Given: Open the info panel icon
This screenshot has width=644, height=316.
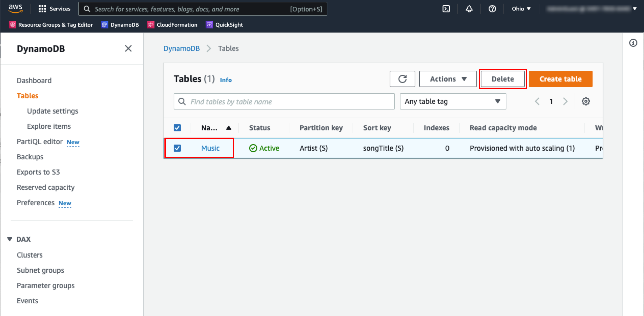Looking at the screenshot, I should (633, 43).
